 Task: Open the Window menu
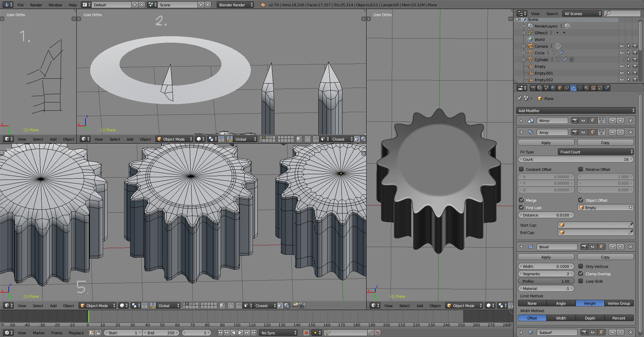click(x=55, y=5)
